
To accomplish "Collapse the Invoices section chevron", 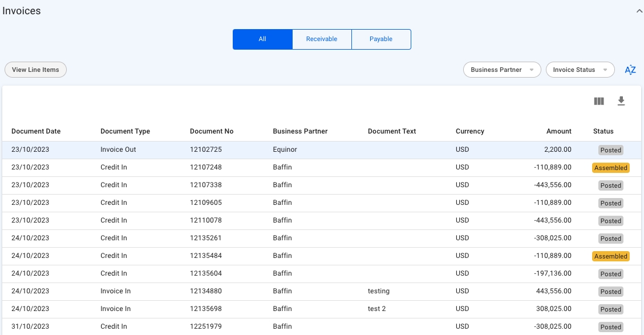I will point(639,11).
